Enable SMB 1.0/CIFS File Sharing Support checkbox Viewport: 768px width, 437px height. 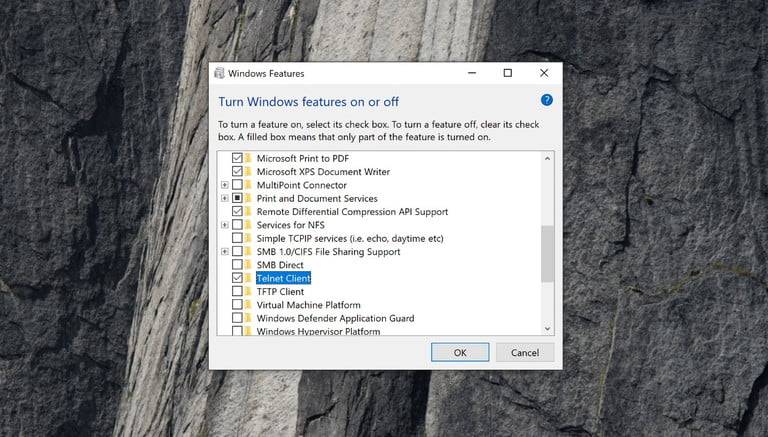(237, 251)
